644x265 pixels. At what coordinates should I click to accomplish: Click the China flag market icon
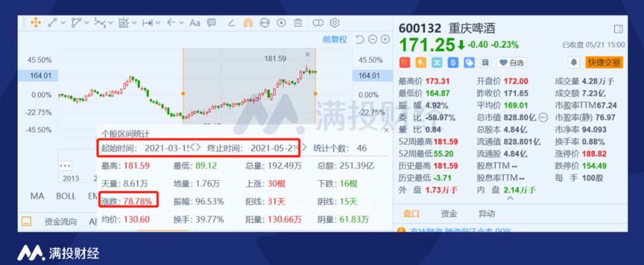[x=404, y=63]
